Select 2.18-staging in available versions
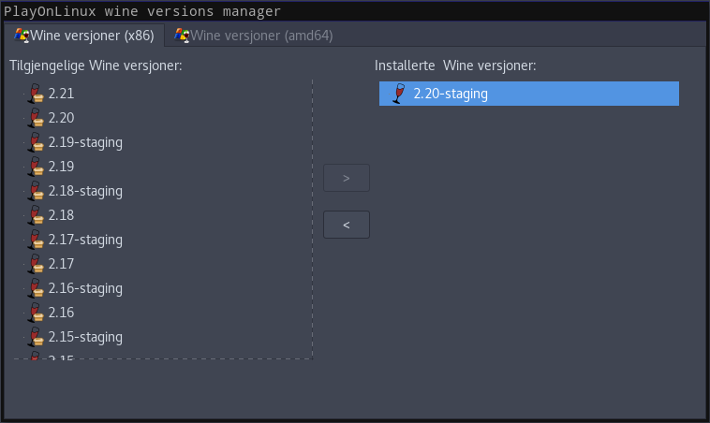Screen dimensions: 710x423 pos(86,191)
